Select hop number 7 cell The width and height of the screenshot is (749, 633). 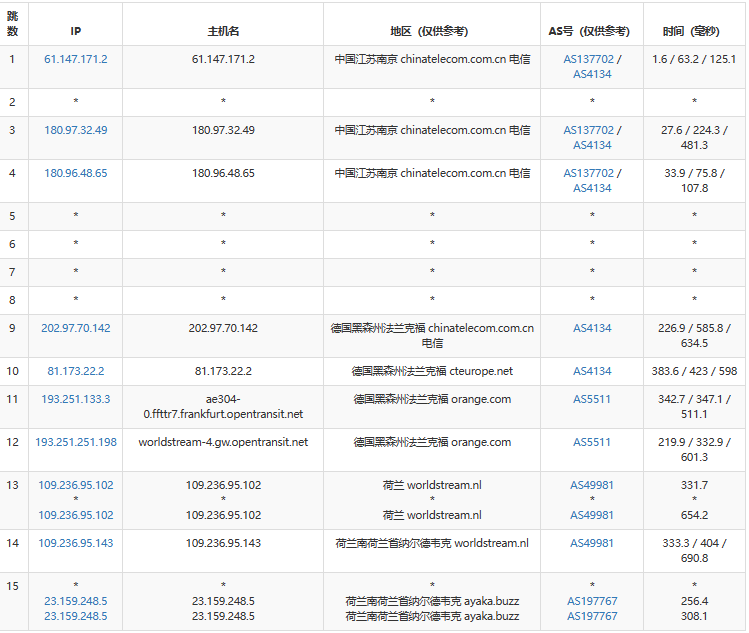point(13,272)
